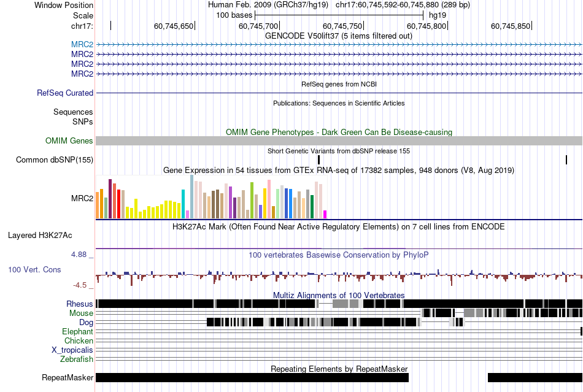Screen dimensions: 583x392
Task: Click the cyan GTEx expression bar
Action: coord(183,204)
